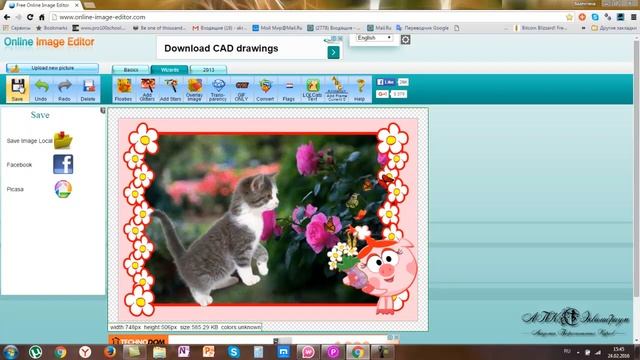The image size is (640, 360).
Task: Click the taskbar clock
Action: point(619,353)
